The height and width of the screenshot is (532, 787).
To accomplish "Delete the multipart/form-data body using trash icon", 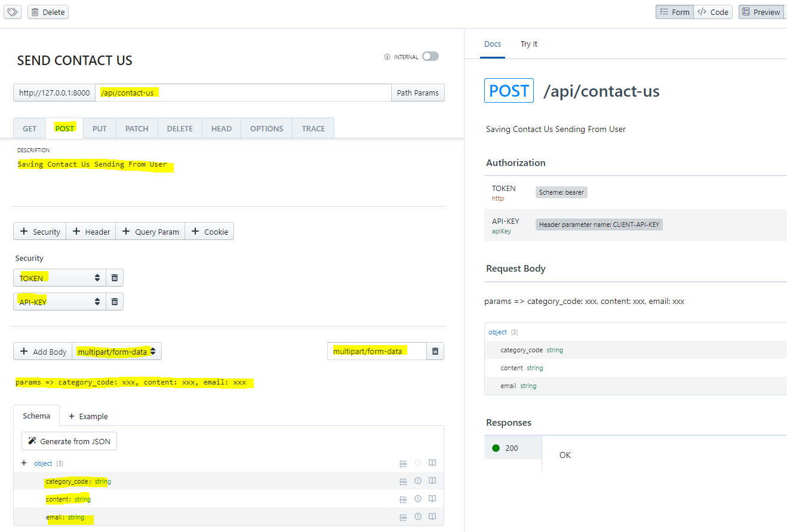I will tap(435, 351).
